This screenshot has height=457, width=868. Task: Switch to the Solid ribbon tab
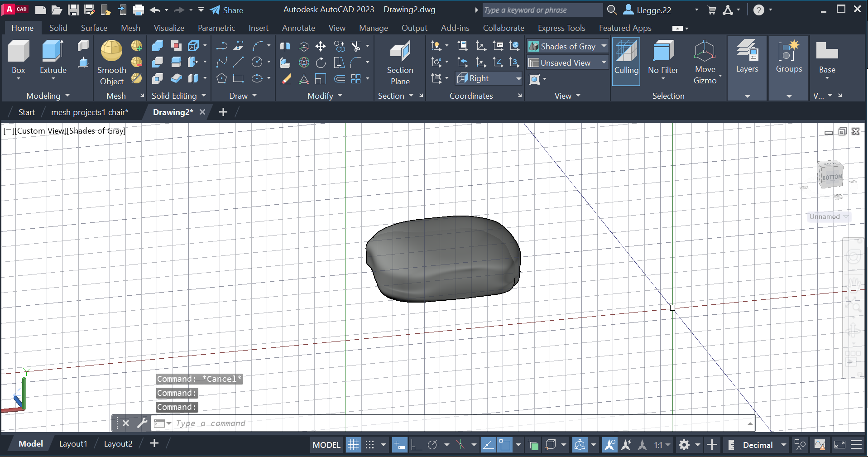tap(58, 28)
